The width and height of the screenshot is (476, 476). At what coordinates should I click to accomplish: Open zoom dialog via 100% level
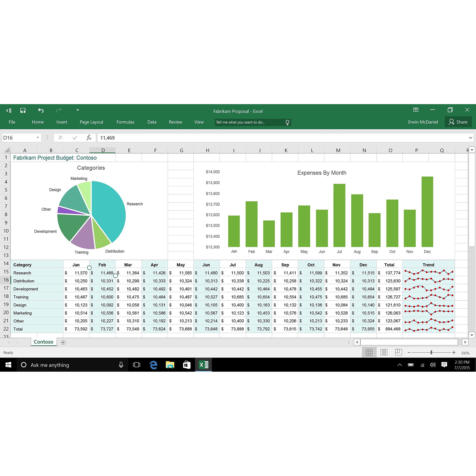(465, 353)
